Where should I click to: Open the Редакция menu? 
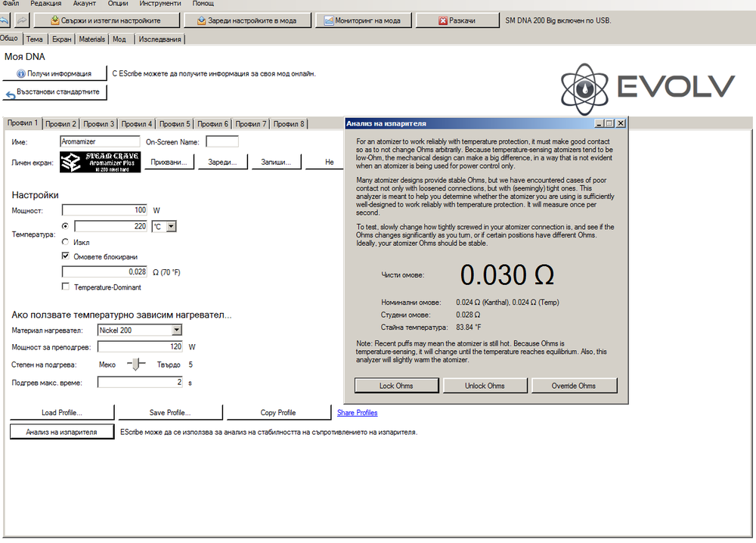(x=46, y=4)
